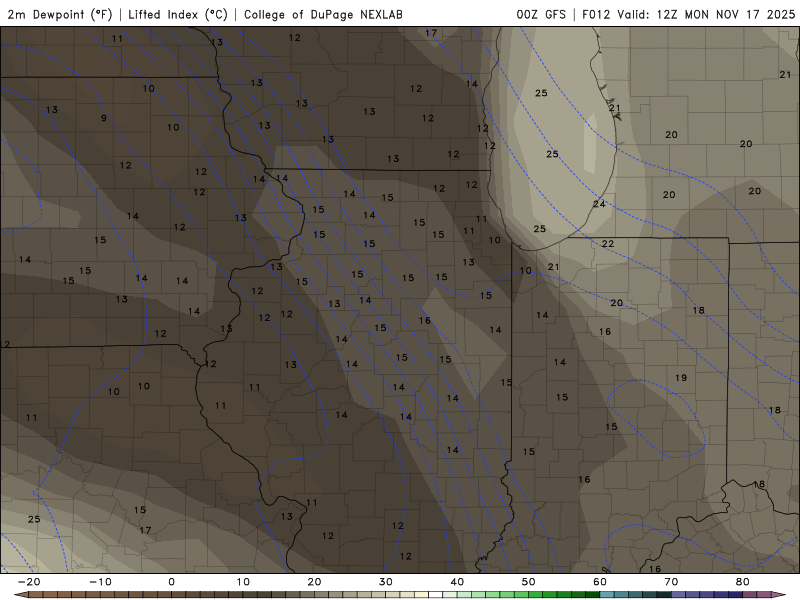Image resolution: width=800 pixels, height=600 pixels.
Task: Click the dewpoint value "22" on the map
Action: click(608, 244)
